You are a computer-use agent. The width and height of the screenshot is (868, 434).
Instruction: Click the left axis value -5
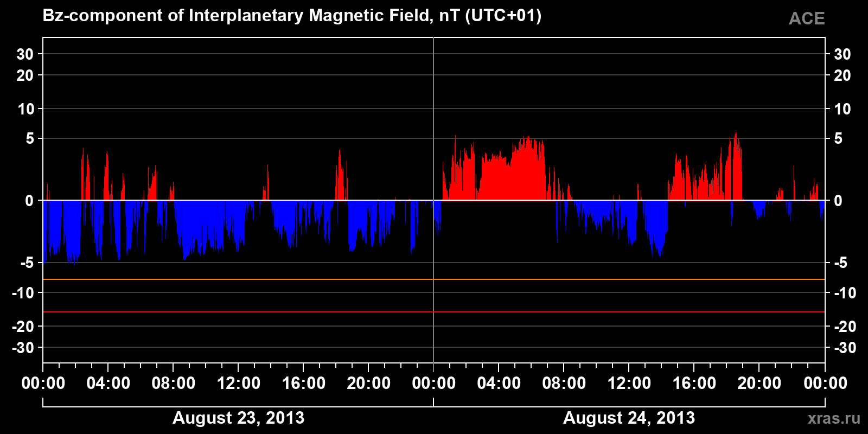[x=27, y=263]
